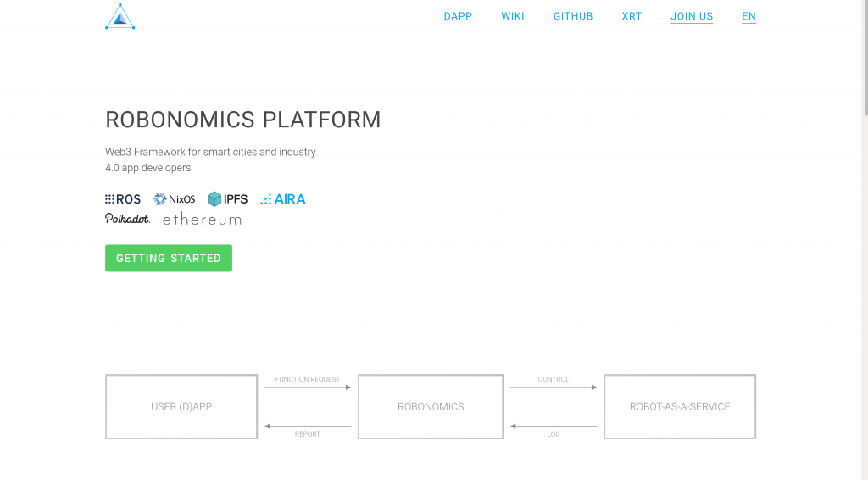Image resolution: width=868 pixels, height=480 pixels.
Task: Click the ethereum wordmark logo
Action: pos(202,220)
